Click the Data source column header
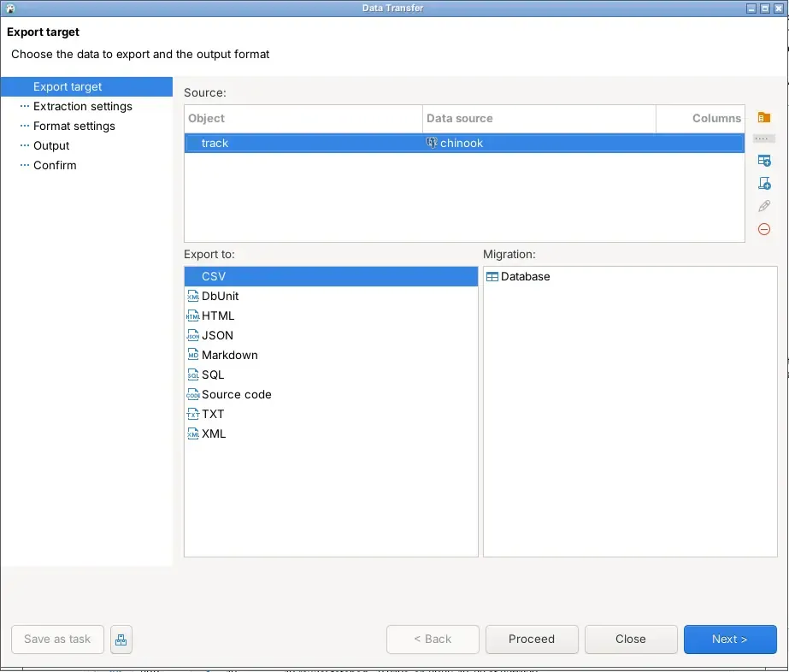The height and width of the screenshot is (672, 789). tap(539, 118)
